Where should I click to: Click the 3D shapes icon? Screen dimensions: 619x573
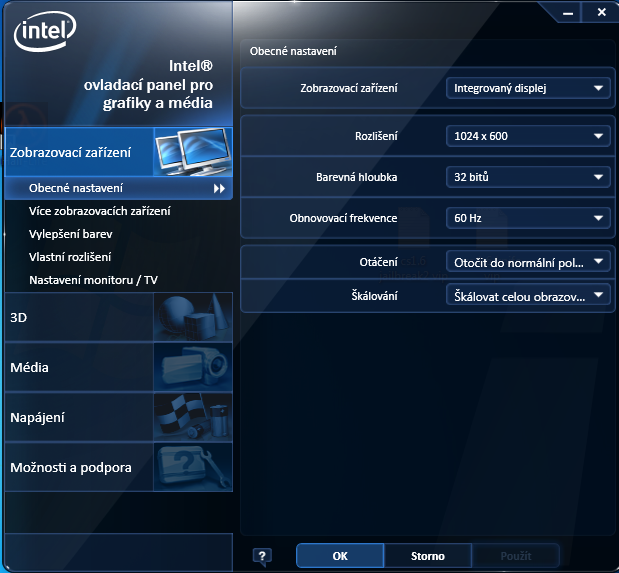tap(193, 317)
